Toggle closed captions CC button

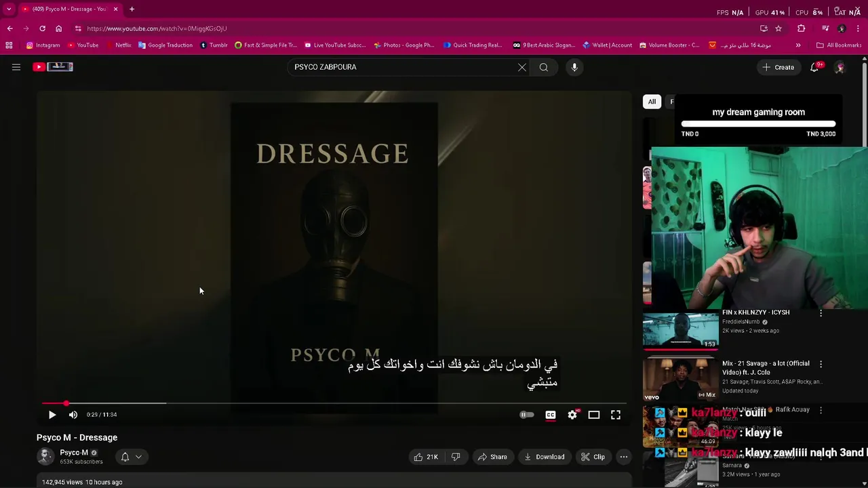(x=551, y=415)
